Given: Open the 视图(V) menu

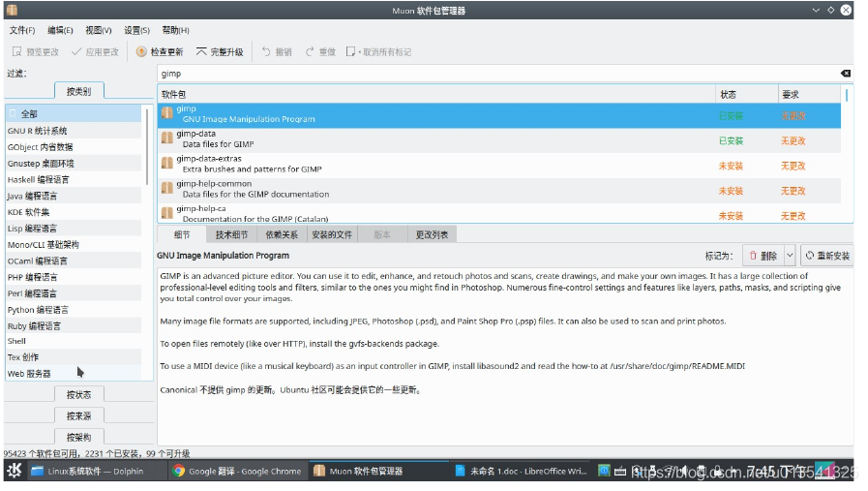Looking at the screenshot, I should pos(99,30).
